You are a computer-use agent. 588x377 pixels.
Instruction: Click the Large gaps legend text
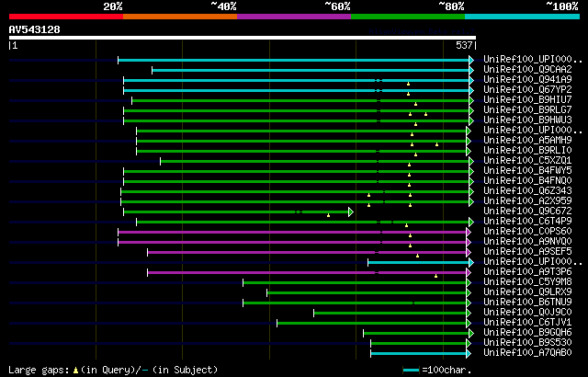click(39, 371)
